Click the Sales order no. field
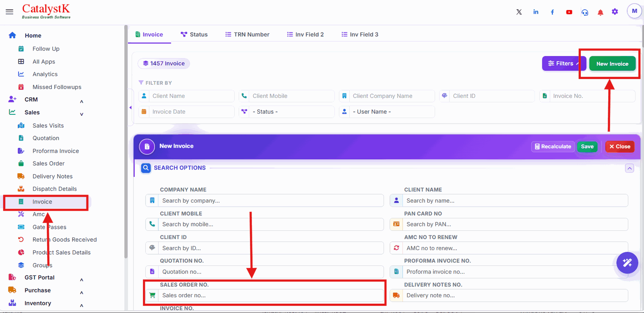The height and width of the screenshot is (313, 644). click(264, 295)
